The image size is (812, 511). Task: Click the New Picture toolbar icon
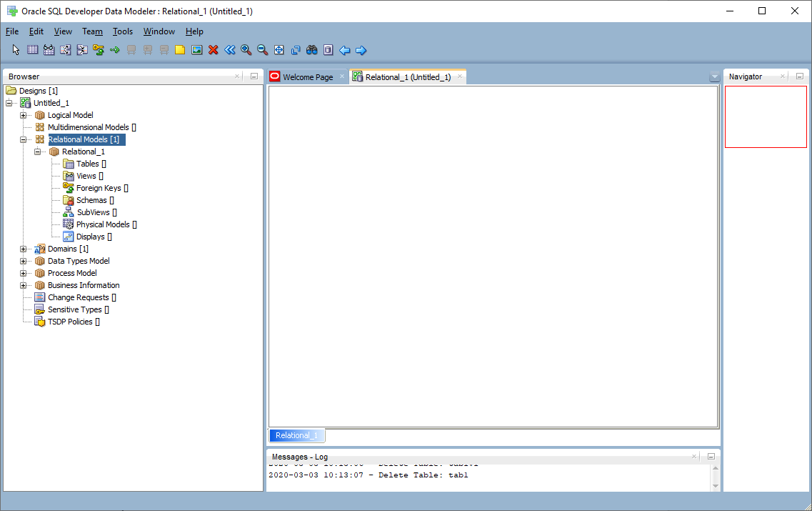pos(197,50)
